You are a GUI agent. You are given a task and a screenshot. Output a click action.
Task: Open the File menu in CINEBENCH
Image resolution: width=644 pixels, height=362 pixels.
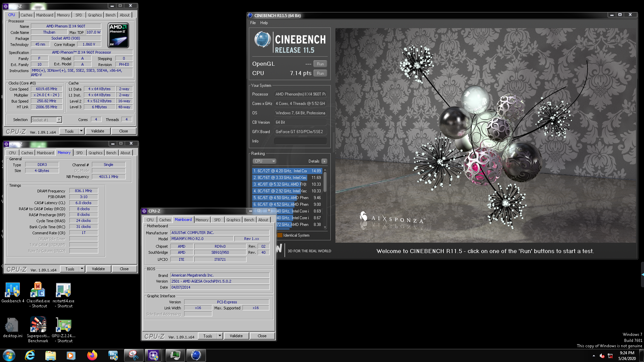pyautogui.click(x=253, y=23)
